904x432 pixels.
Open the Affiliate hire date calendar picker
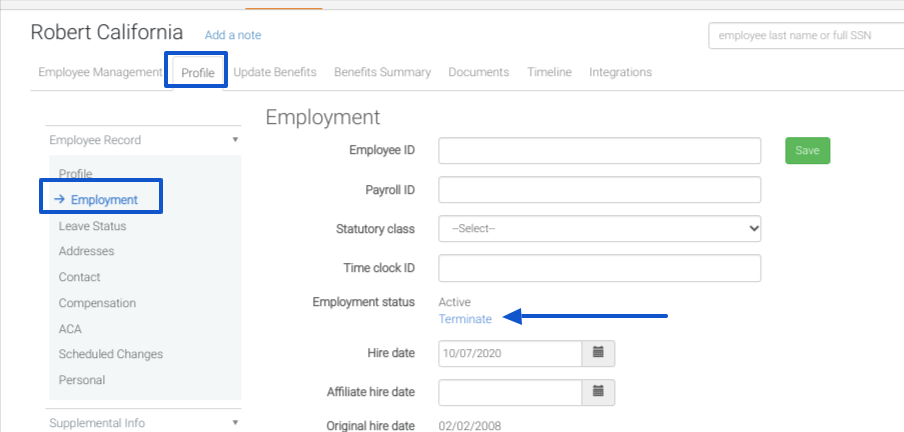[598, 391]
